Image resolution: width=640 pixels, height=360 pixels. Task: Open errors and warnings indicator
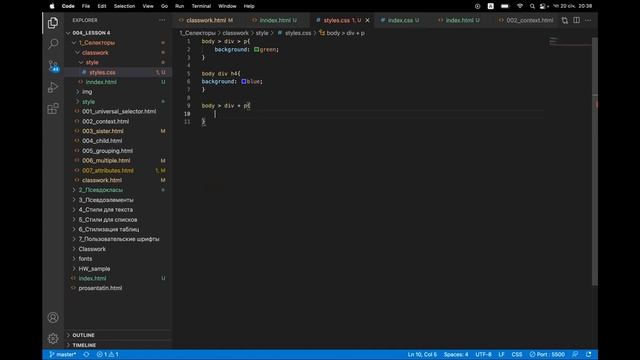tap(107, 354)
